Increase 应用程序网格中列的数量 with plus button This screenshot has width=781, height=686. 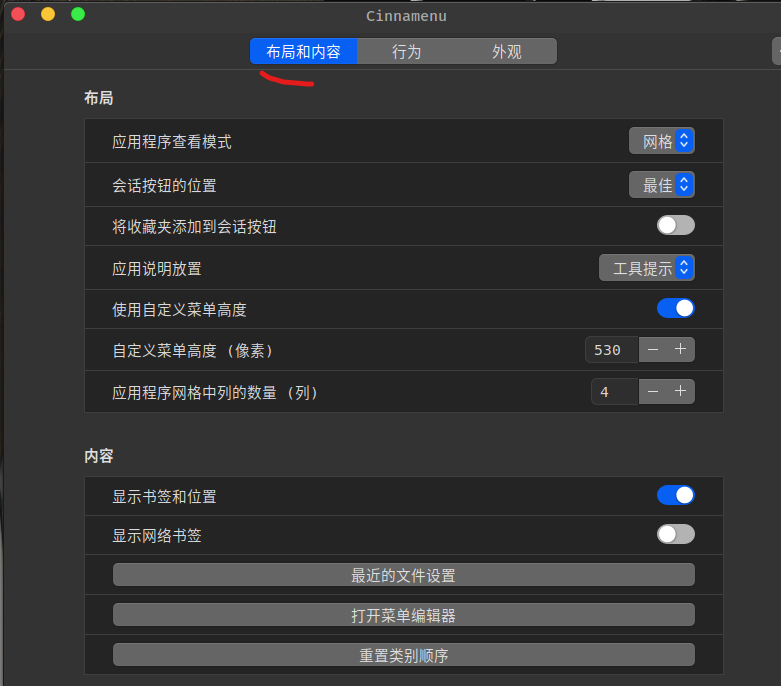(x=680, y=392)
